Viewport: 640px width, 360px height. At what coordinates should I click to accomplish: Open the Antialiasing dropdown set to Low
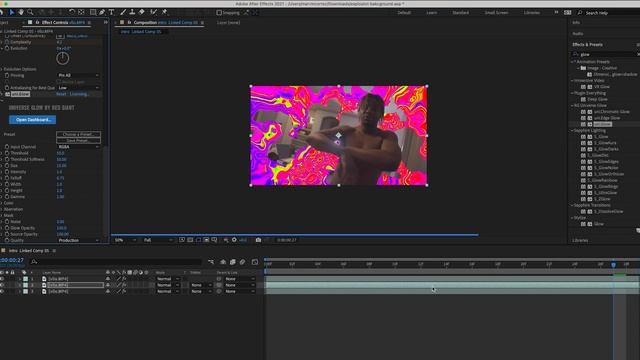pyautogui.click(x=78, y=88)
